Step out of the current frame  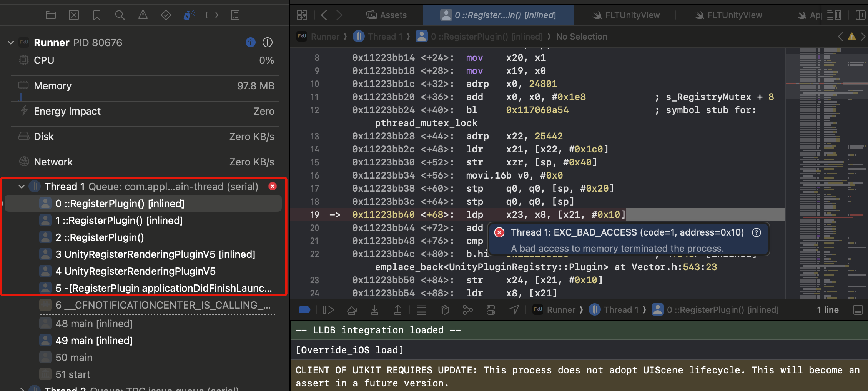398,310
